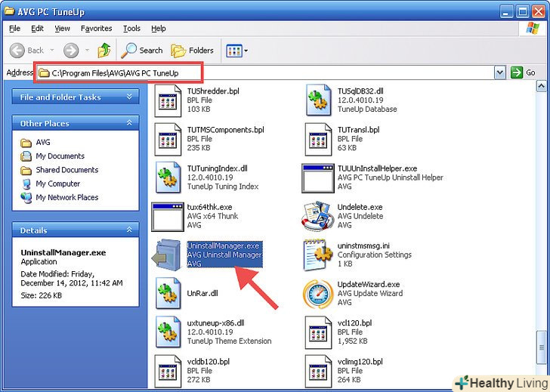Select the vcl120.bpl file name
550x392 pixels.
click(354, 323)
